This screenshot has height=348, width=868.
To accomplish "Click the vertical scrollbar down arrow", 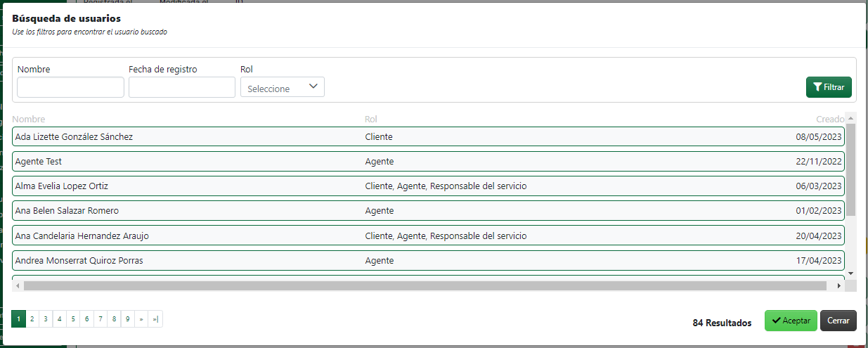I will coord(851,273).
